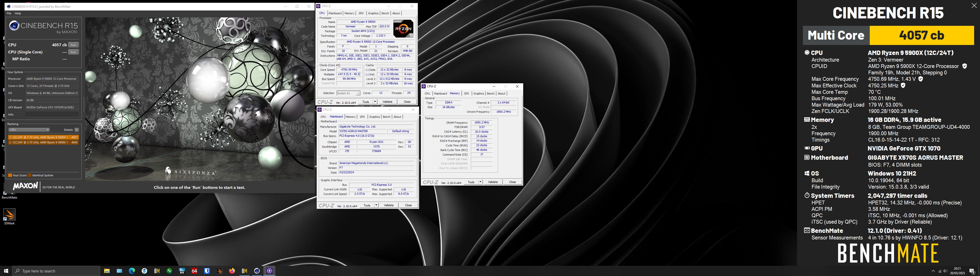Open Firefox from taskbar
This screenshot has height=276, width=980.
pyautogui.click(x=232, y=271)
